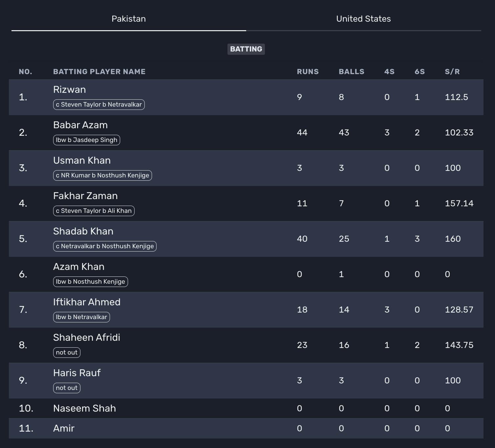Click on Fakhar Zaman's name
Screen dimensions: 495x448
[x=85, y=196]
